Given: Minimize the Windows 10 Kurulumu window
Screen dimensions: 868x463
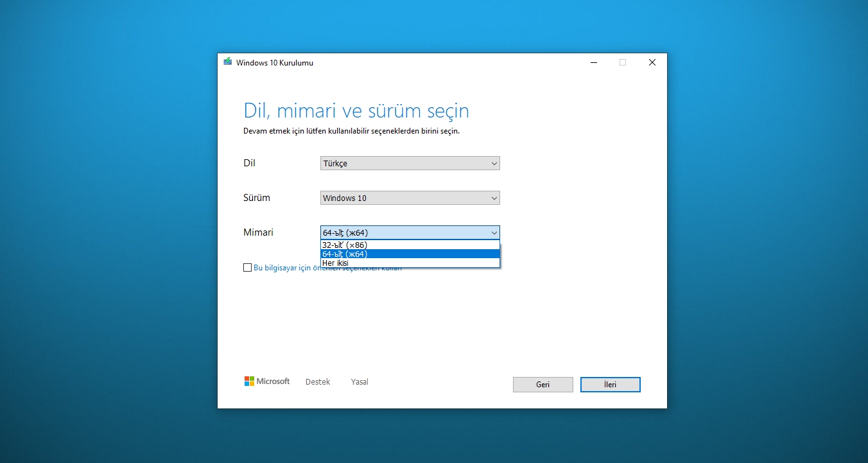Looking at the screenshot, I should [x=593, y=62].
